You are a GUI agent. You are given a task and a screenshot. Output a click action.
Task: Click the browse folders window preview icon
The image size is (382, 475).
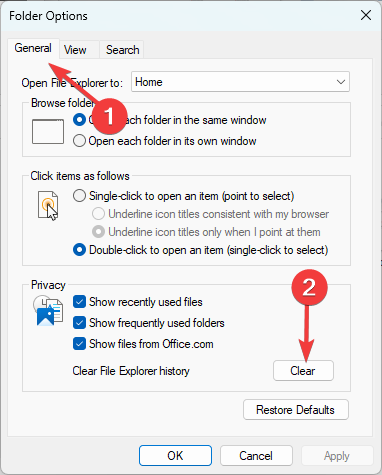coord(48,132)
